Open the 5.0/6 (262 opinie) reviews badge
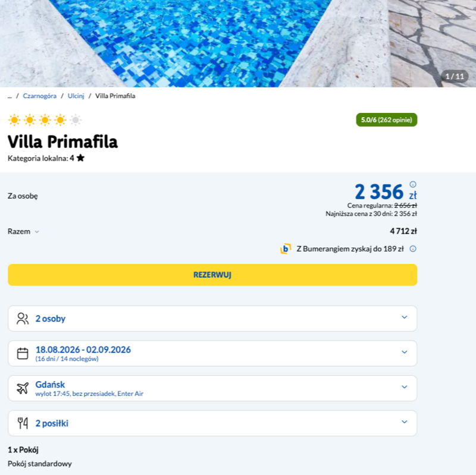The image size is (476, 475). [x=386, y=120]
